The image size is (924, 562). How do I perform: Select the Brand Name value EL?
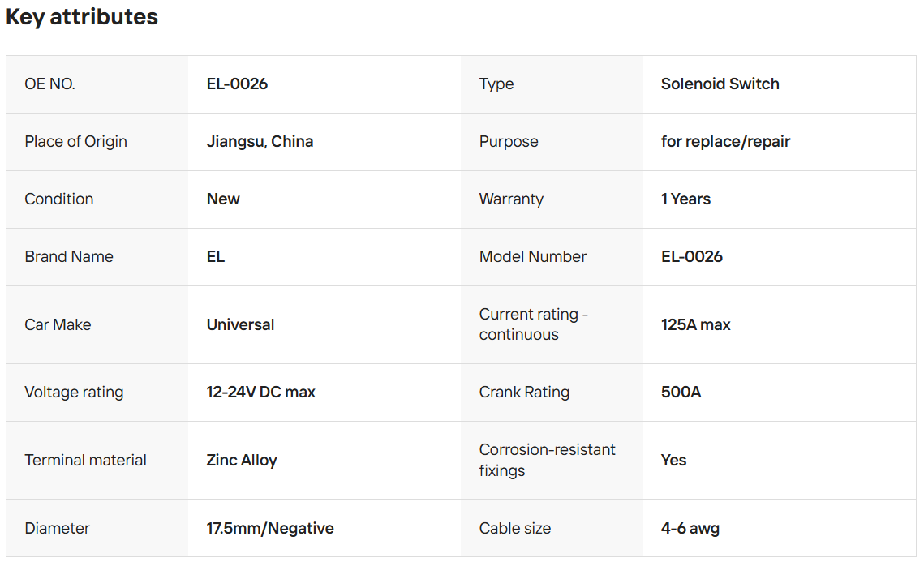coord(216,257)
